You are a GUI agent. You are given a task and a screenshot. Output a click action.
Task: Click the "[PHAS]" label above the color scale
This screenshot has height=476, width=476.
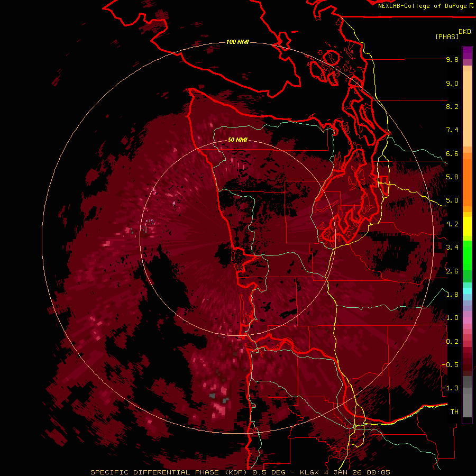[x=447, y=36]
